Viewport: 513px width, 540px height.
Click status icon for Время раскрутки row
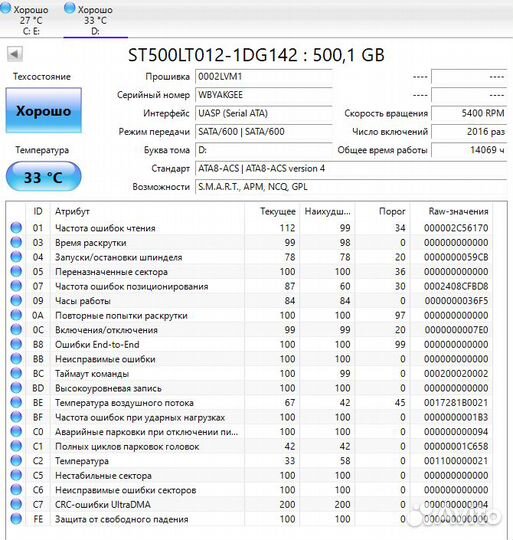click(16, 242)
